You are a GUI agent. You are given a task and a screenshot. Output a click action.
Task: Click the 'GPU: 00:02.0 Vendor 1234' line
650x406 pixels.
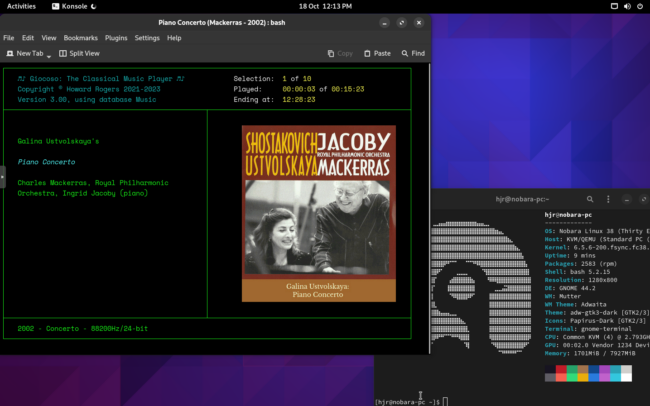(x=597, y=345)
